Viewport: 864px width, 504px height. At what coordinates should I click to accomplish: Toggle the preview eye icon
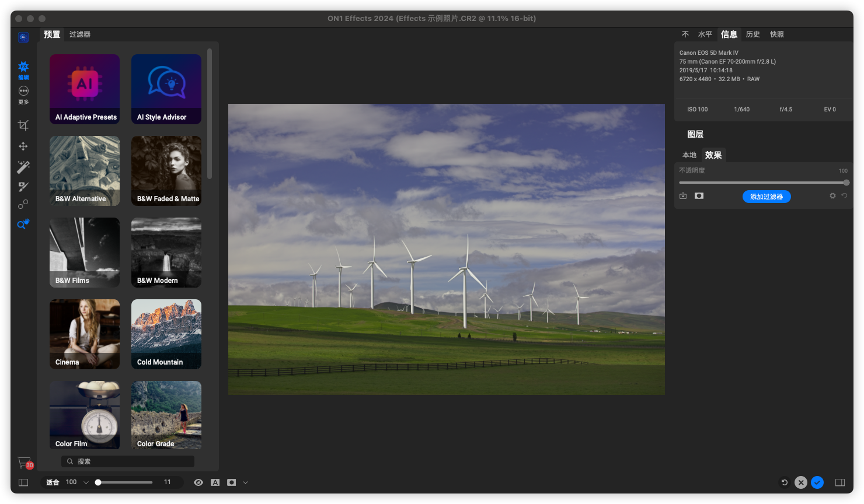point(198,482)
